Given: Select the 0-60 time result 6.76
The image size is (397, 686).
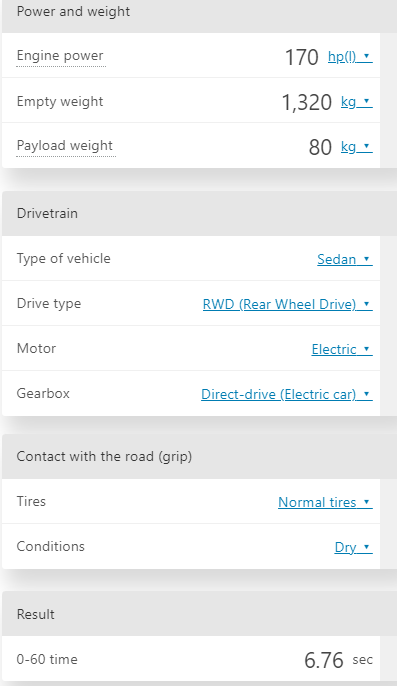Looking at the screenshot, I should click(x=324, y=660).
